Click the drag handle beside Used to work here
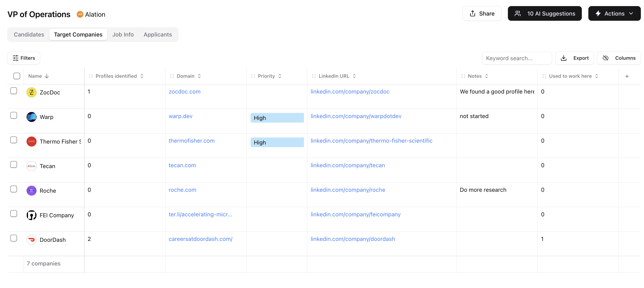The height and width of the screenshot is (288, 644). (x=544, y=76)
